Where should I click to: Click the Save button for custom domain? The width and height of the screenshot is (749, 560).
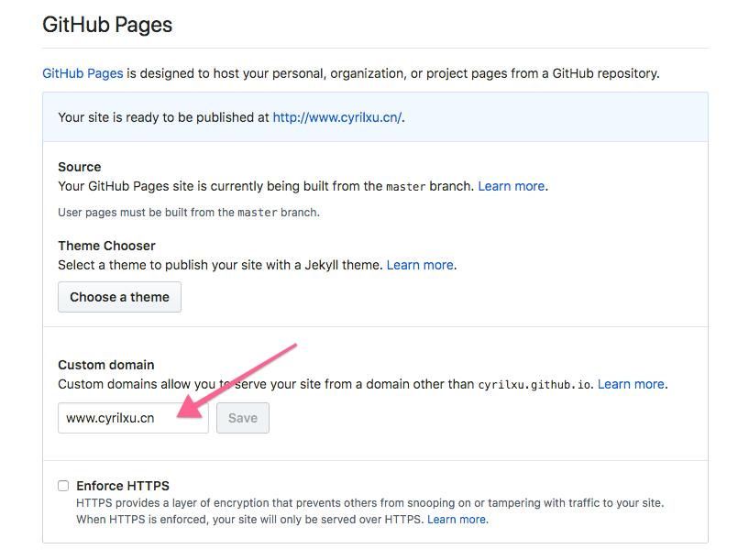[243, 418]
